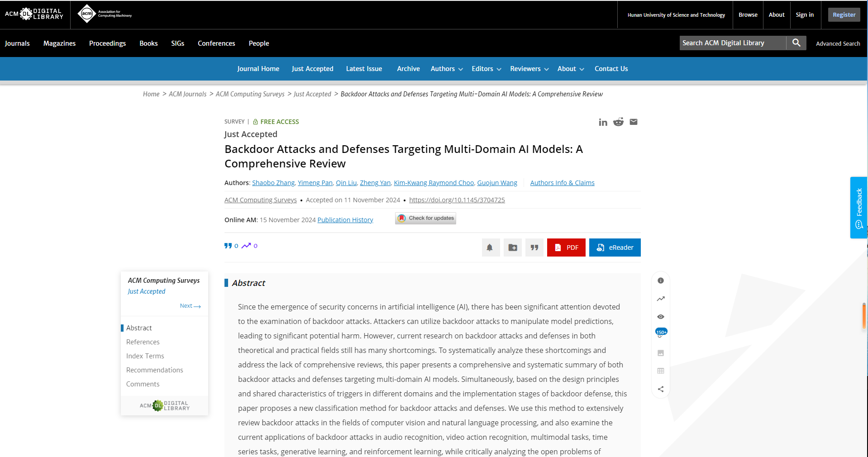The height and width of the screenshot is (457, 868).
Task: Open the information icon in side rail
Action: (661, 281)
